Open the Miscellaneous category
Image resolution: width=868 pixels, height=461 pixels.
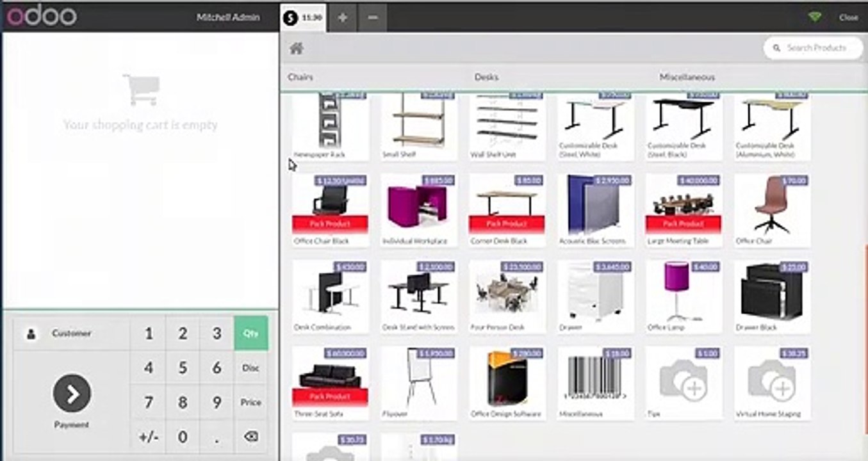[687, 77]
